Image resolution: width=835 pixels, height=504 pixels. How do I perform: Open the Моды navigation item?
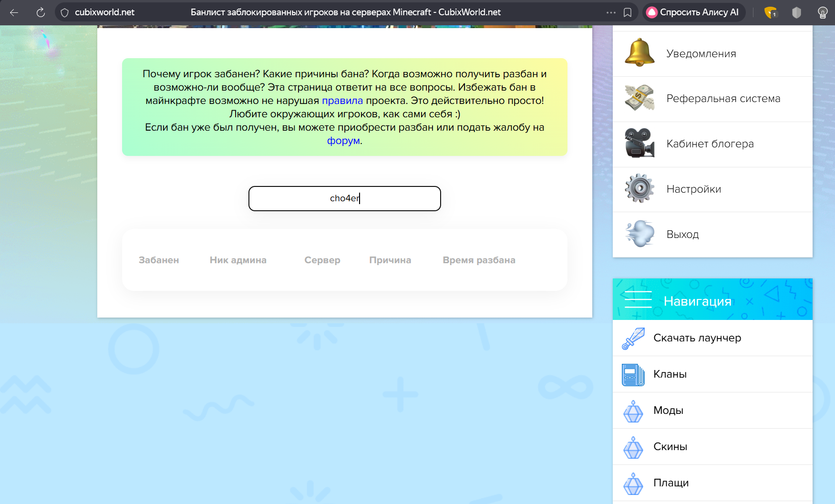(x=668, y=411)
